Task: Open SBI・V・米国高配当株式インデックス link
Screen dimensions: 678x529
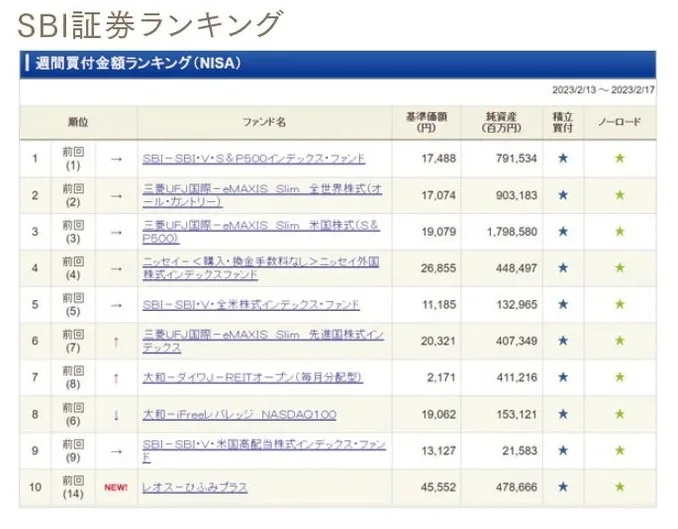Action: click(x=264, y=451)
